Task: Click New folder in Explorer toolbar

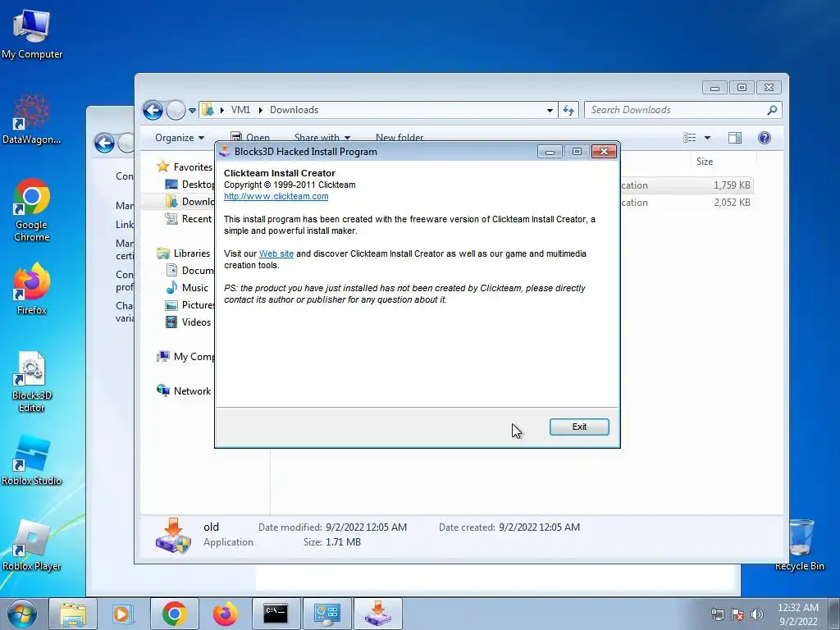Action: [399, 138]
